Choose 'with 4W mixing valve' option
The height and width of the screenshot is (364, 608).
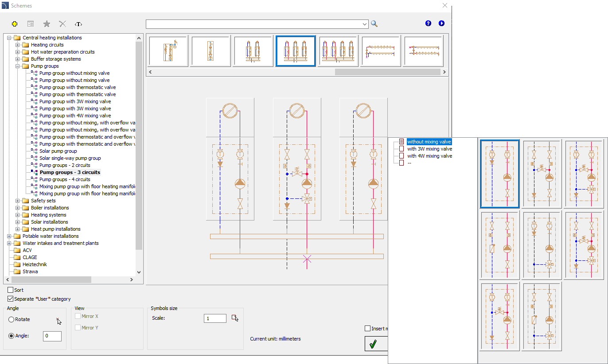pos(429,156)
